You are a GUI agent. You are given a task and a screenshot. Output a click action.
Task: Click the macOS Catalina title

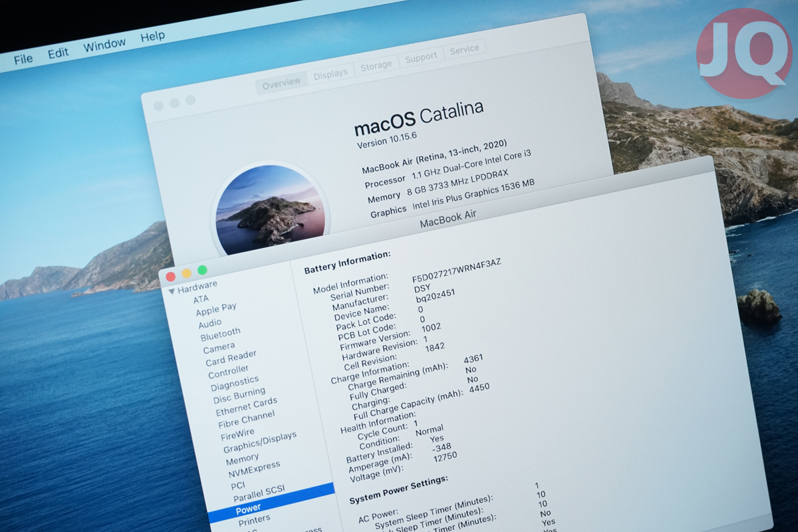click(419, 118)
